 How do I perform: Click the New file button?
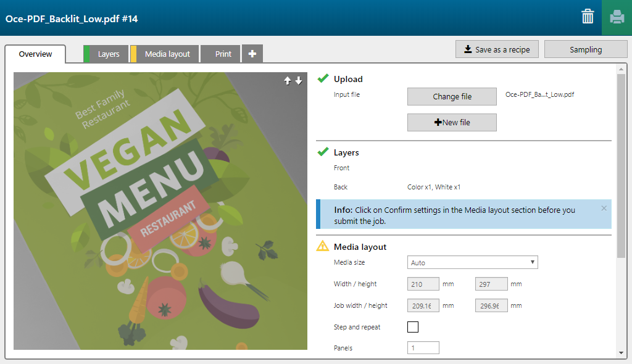click(452, 122)
